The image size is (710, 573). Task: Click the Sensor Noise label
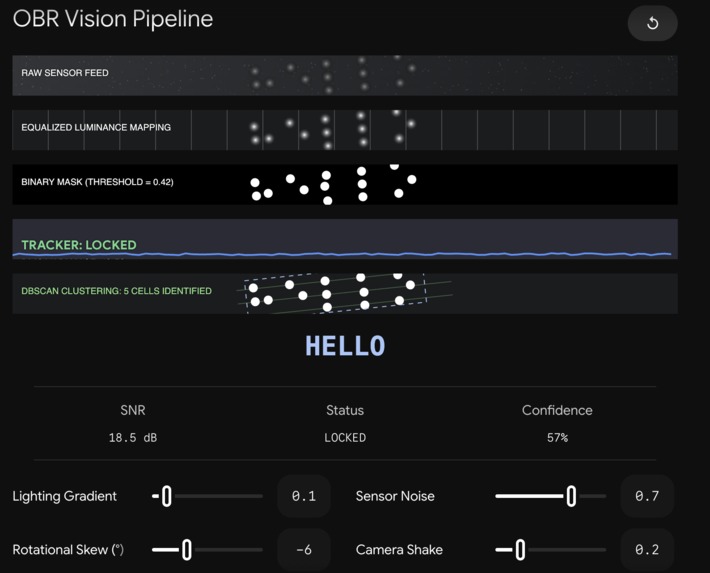[395, 496]
